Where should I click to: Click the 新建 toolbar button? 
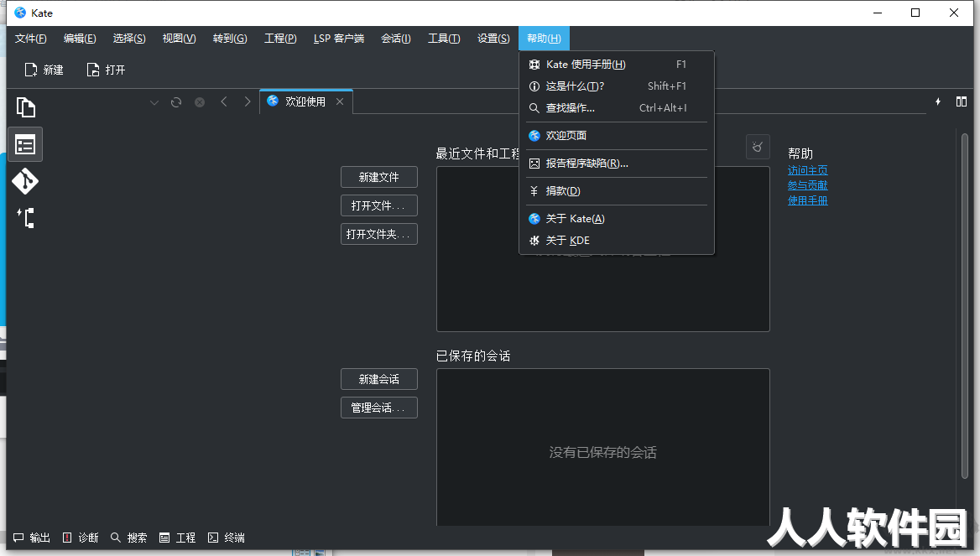click(x=44, y=70)
